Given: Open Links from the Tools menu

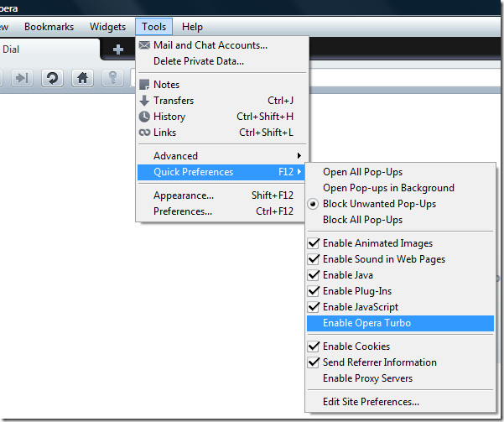Looking at the screenshot, I should [x=165, y=133].
